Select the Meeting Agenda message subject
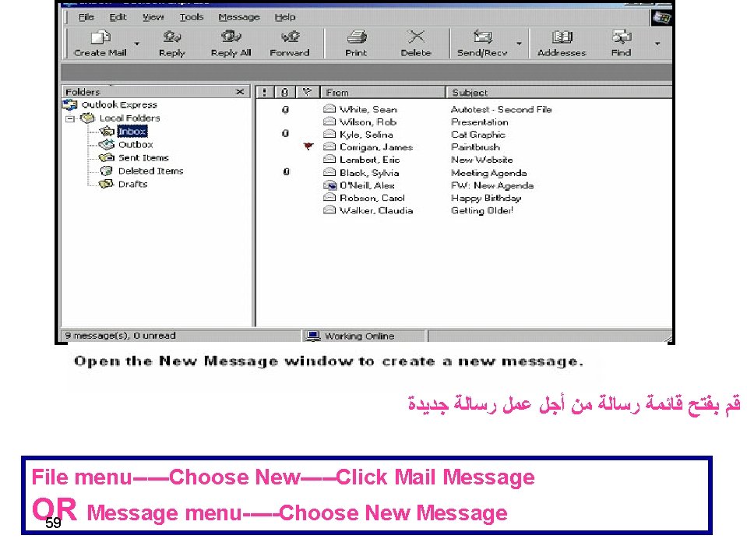The image size is (747, 560). point(489,173)
